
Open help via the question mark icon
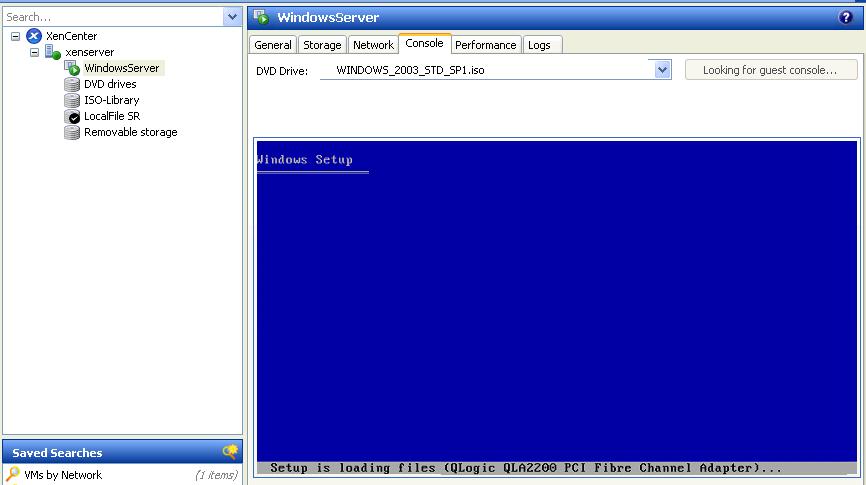846,17
